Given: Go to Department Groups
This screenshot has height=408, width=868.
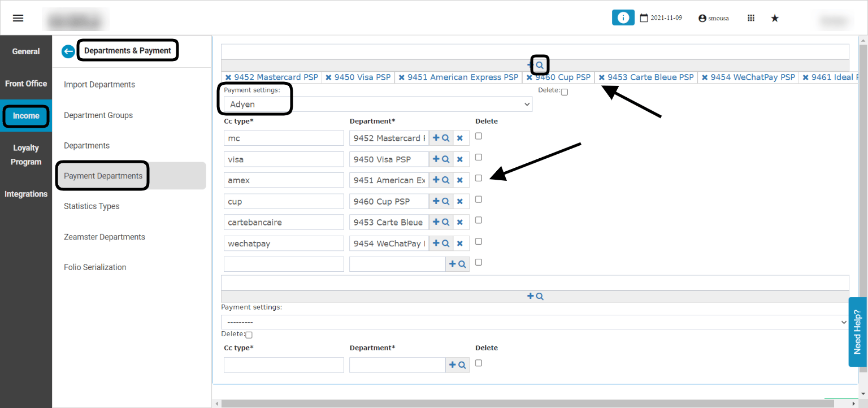Looking at the screenshot, I should 98,115.
